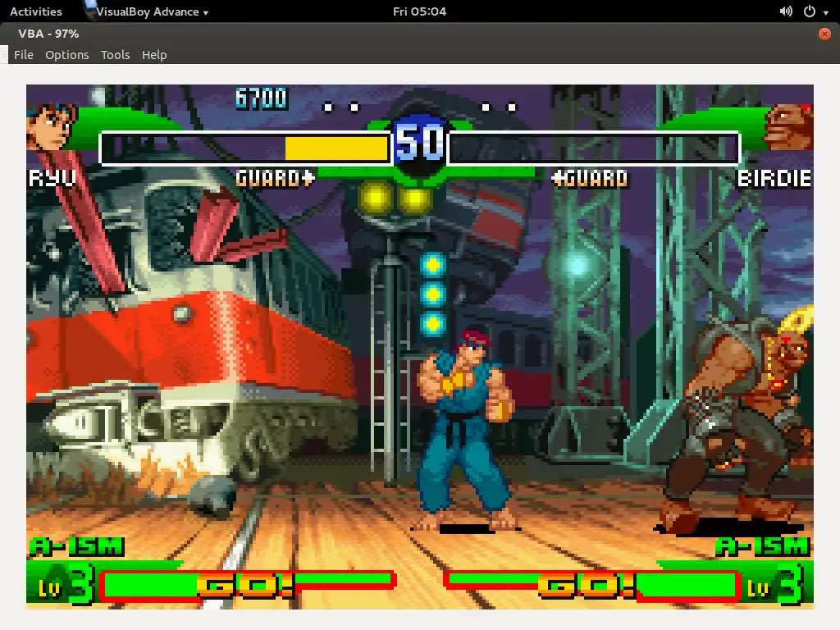Click the Ryu character portrait
This screenshot has width=840, height=630.
[x=52, y=126]
